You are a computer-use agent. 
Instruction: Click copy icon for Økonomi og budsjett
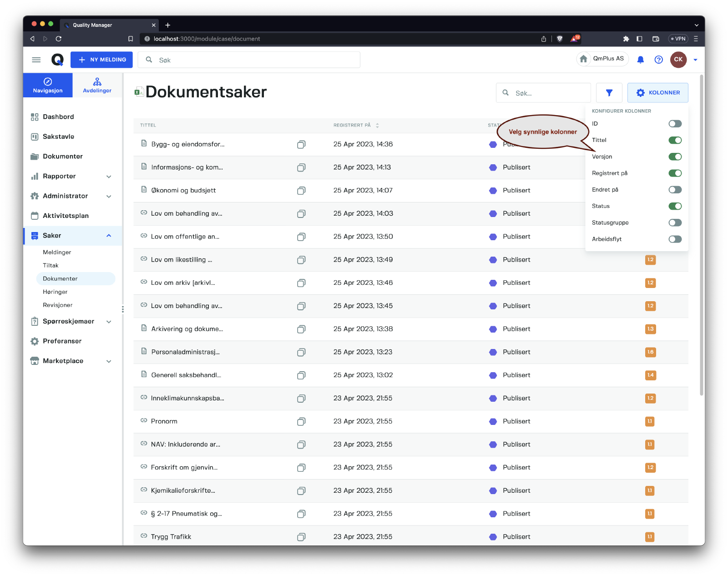pyautogui.click(x=301, y=191)
